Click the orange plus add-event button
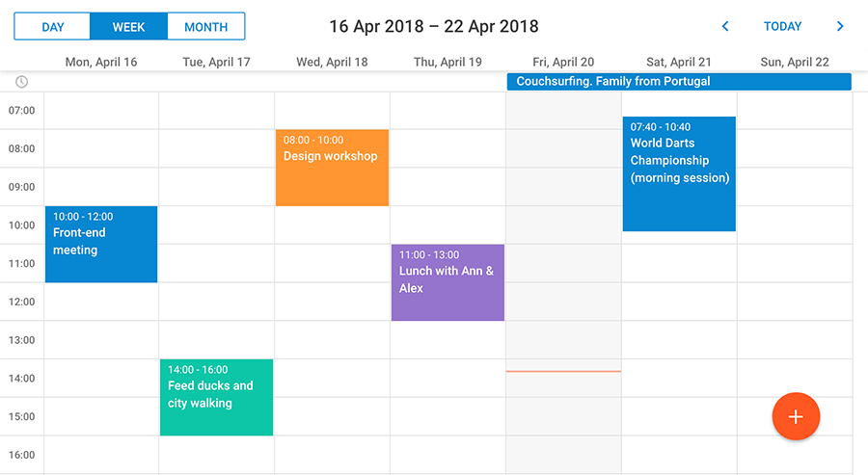Image resolution: width=868 pixels, height=475 pixels. tap(796, 416)
